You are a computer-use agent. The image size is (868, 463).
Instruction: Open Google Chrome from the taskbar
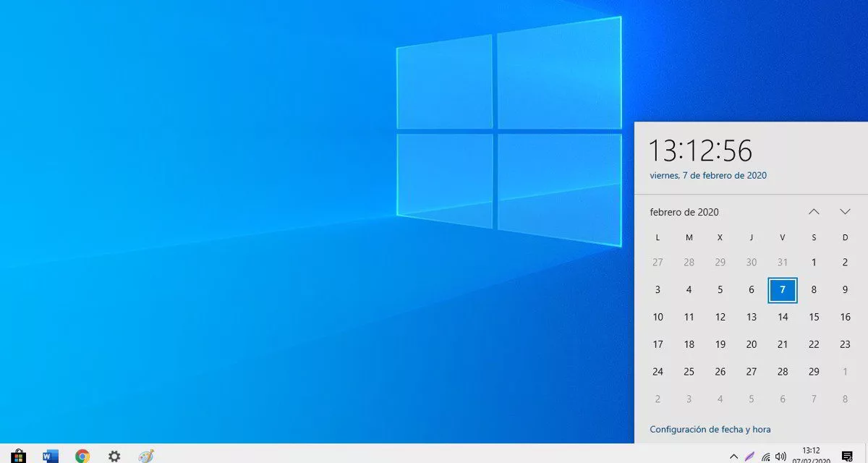coord(82,456)
